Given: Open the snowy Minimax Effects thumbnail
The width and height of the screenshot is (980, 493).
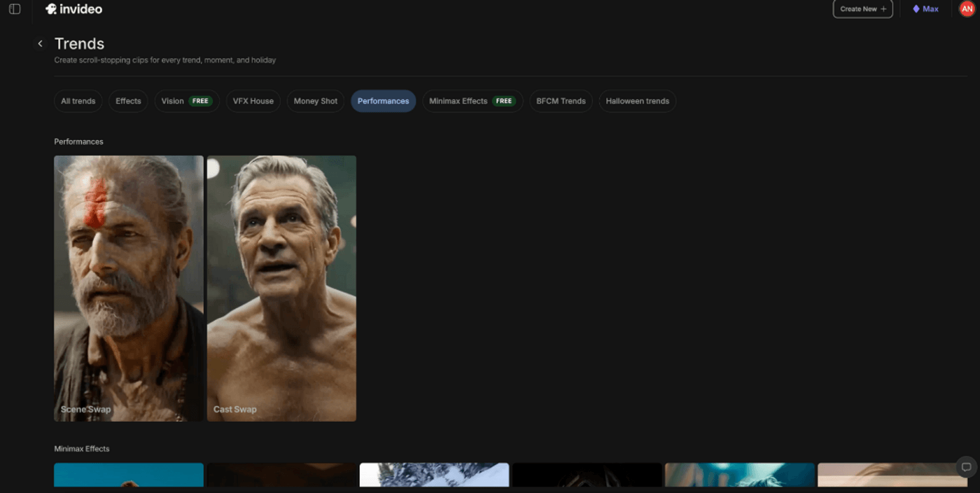Looking at the screenshot, I should (x=434, y=475).
